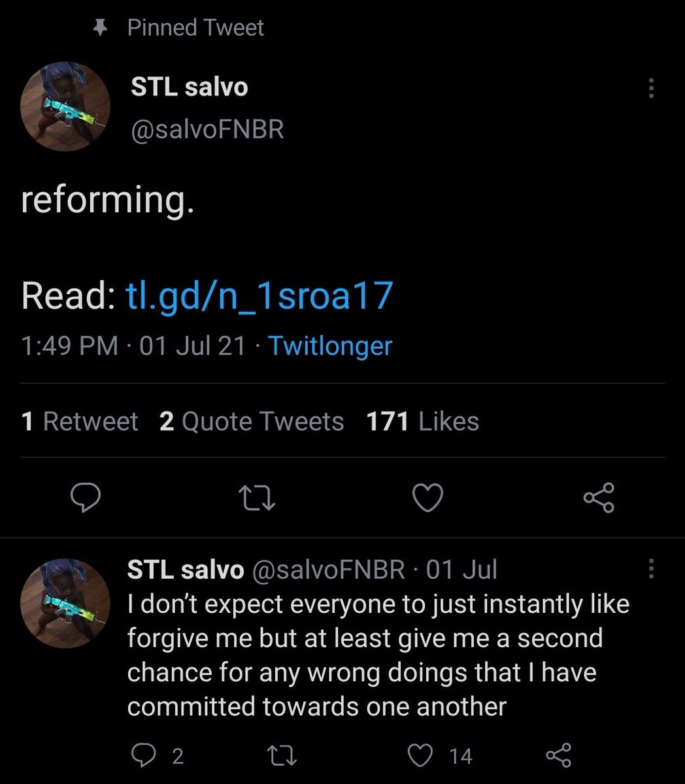The width and height of the screenshot is (685, 784).
Task: Click the Twitlonger source link
Action: click(x=330, y=346)
